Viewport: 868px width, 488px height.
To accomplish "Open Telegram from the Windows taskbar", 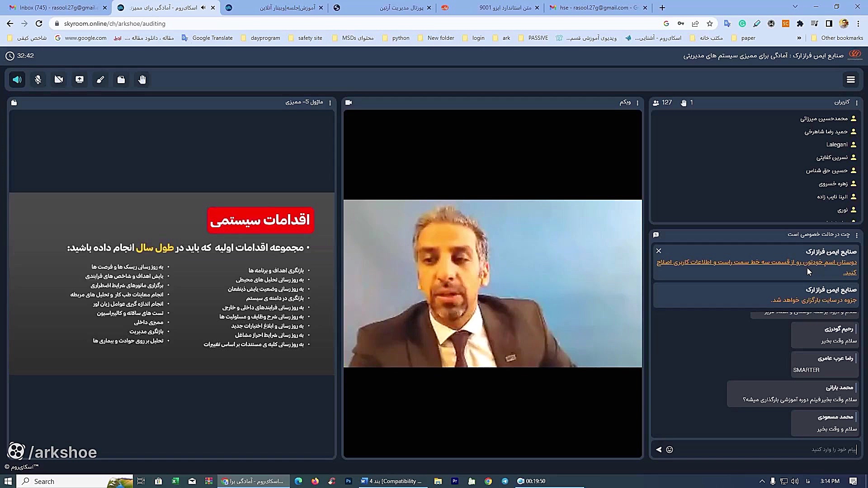I will 505,481.
